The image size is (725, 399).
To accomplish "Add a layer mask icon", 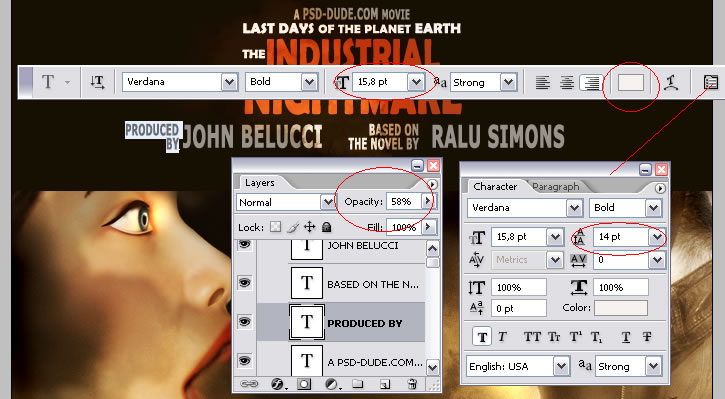I will click(x=304, y=384).
